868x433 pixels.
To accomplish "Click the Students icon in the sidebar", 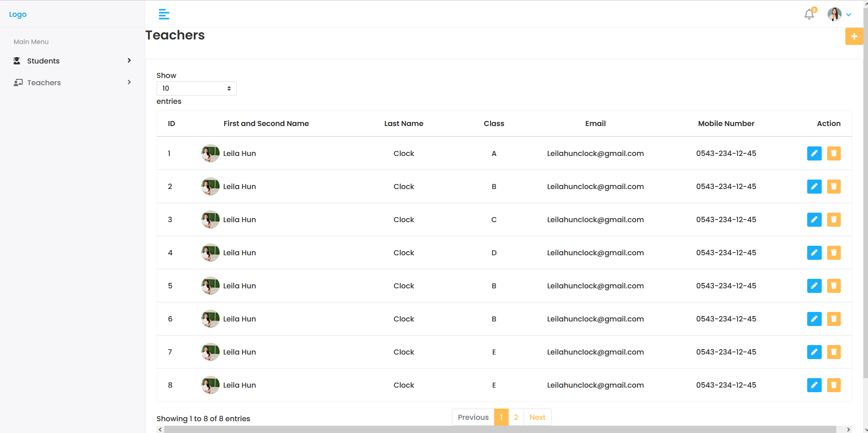I will [17, 61].
